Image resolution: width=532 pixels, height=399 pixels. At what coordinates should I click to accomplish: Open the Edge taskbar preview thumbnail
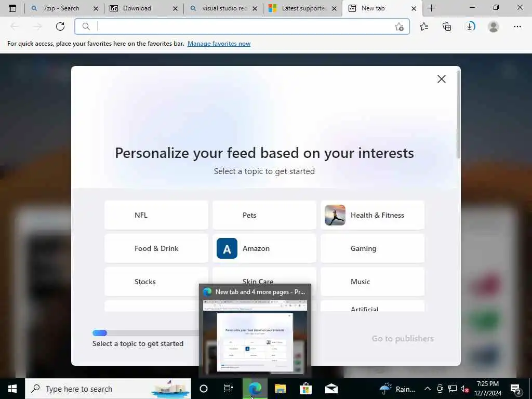click(255, 336)
